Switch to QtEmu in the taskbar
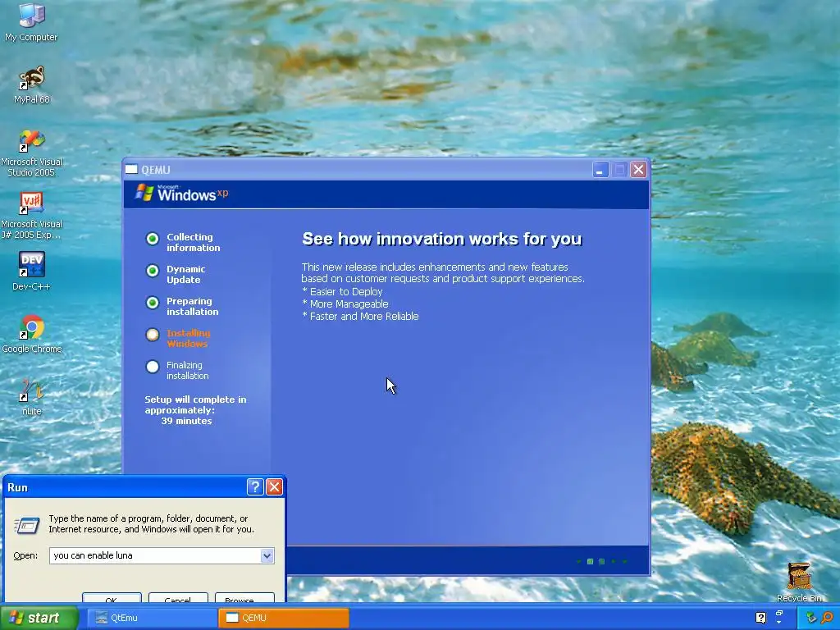This screenshot has height=630, width=840. click(x=152, y=618)
